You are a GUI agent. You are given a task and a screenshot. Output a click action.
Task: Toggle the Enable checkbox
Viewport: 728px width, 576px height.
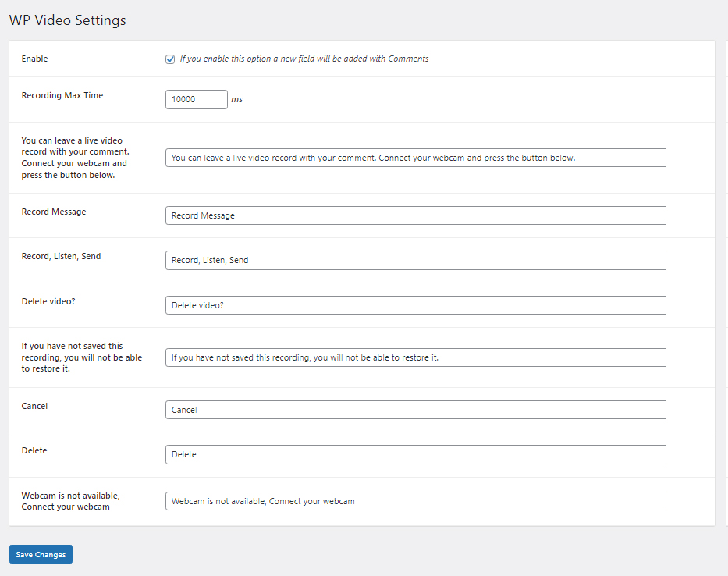click(170, 59)
